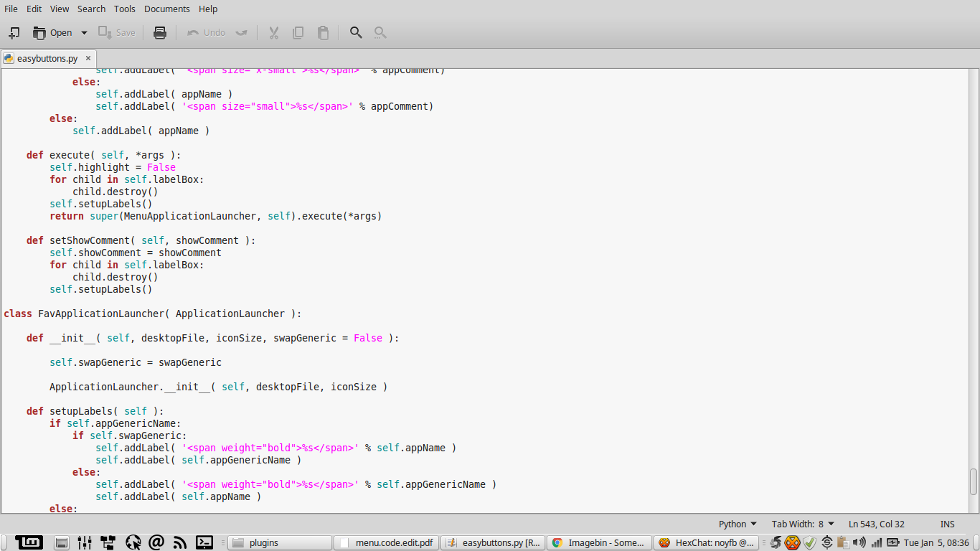Click the Find and Replace icon

(380, 32)
